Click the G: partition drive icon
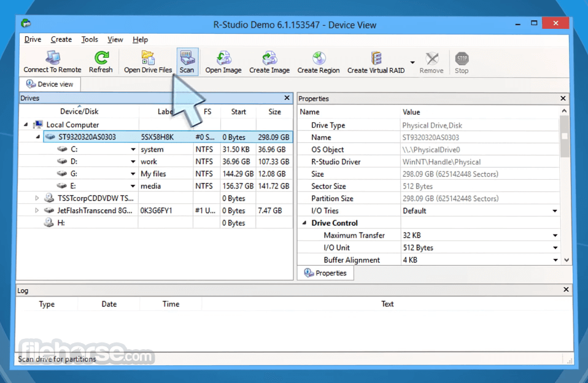This screenshot has width=588, height=383. pos(62,174)
